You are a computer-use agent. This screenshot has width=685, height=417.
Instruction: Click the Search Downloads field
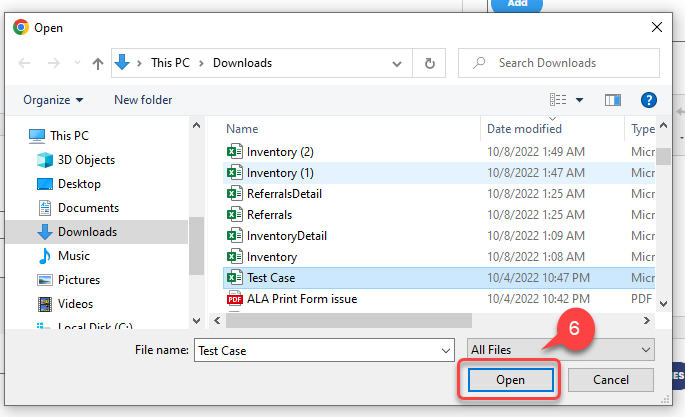click(559, 63)
